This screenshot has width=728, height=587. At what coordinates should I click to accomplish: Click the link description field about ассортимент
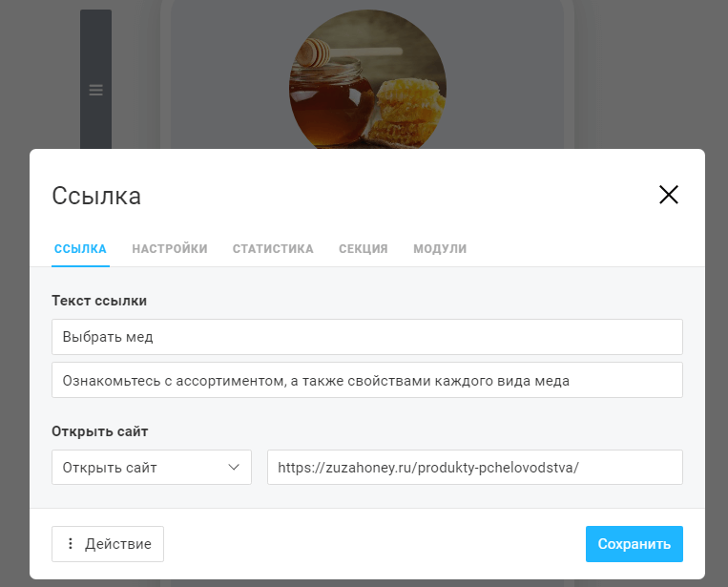(367, 380)
